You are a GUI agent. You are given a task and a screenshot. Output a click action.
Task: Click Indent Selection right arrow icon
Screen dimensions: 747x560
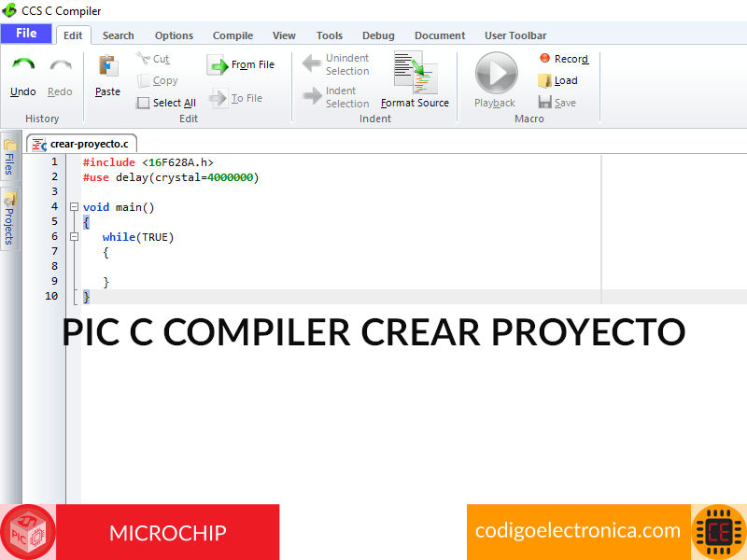[312, 96]
